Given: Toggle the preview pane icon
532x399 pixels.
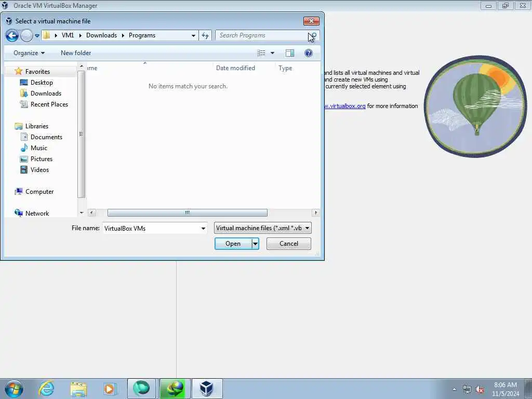Looking at the screenshot, I should pos(290,53).
